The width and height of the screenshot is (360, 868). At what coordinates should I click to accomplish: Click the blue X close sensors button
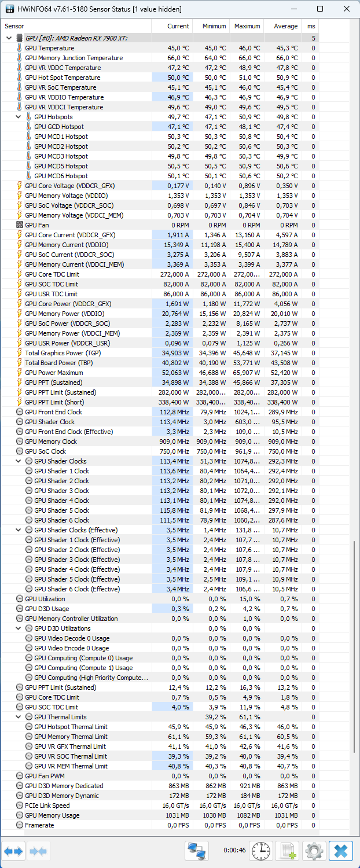(x=341, y=851)
